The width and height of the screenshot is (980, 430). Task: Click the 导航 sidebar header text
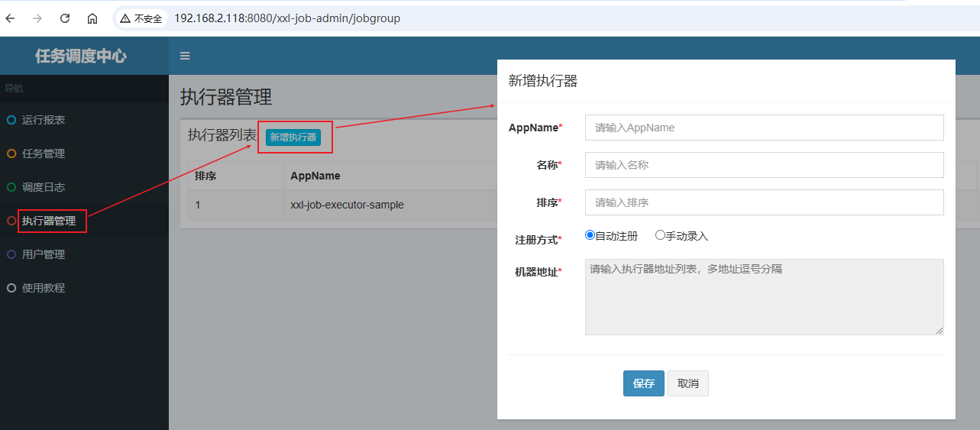14,89
